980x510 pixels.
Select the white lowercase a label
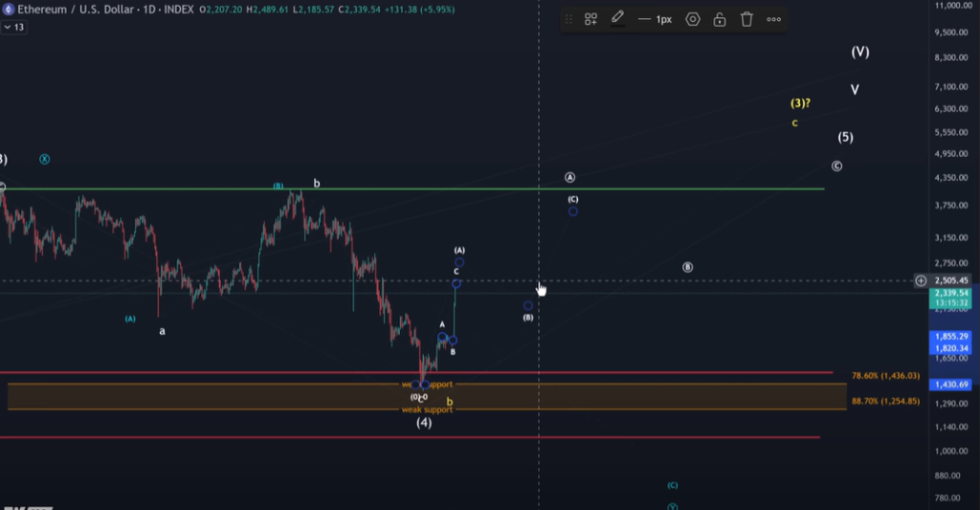(x=163, y=331)
